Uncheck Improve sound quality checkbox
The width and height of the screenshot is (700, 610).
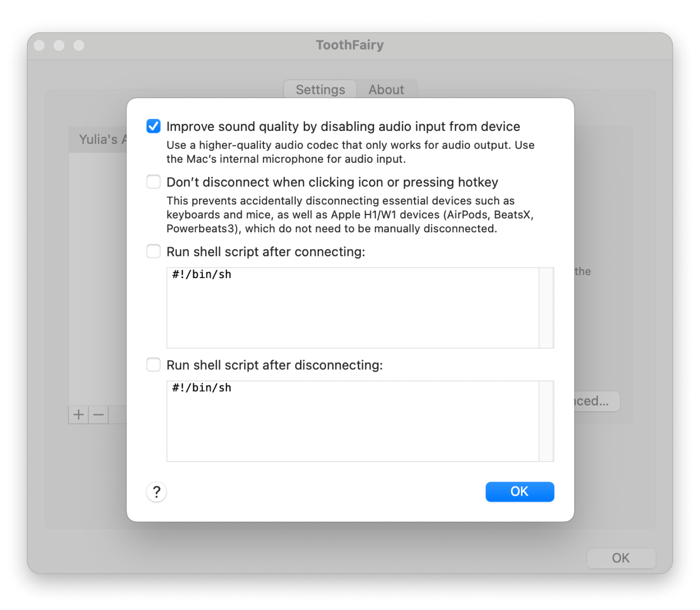coord(153,126)
